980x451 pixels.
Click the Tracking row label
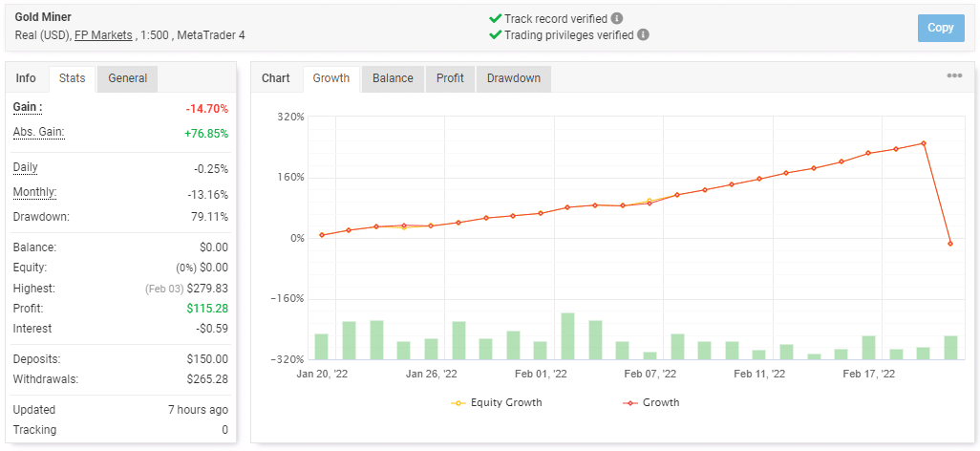(x=34, y=430)
